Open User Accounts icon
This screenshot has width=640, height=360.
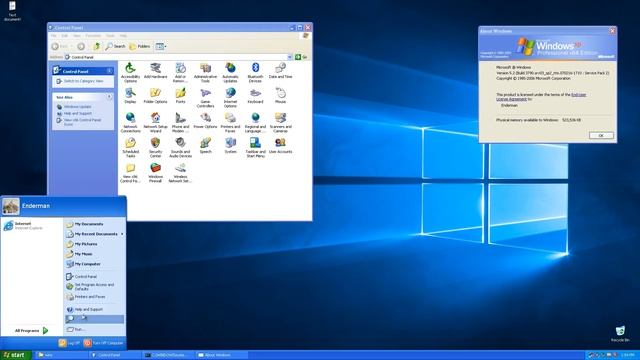click(280, 145)
